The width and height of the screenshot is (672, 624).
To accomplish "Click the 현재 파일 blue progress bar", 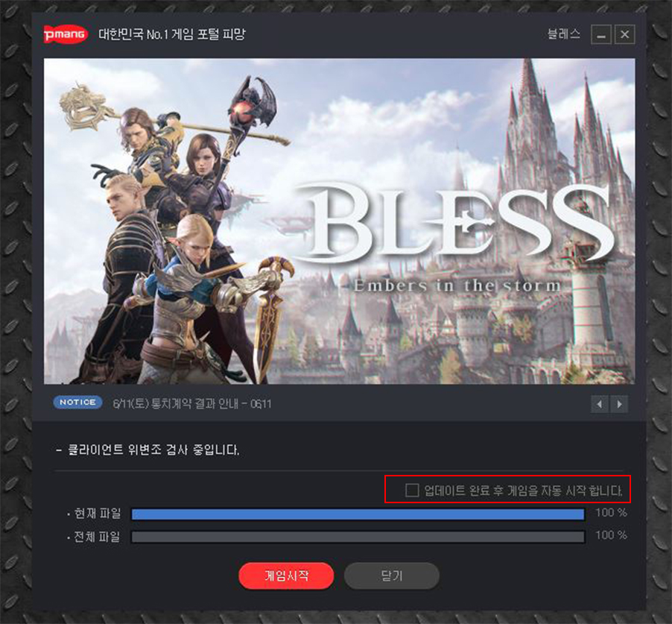I will (x=358, y=514).
